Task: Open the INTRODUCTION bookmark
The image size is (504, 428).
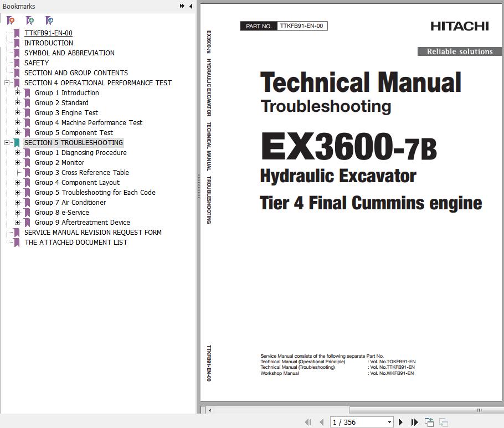Action: click(49, 43)
